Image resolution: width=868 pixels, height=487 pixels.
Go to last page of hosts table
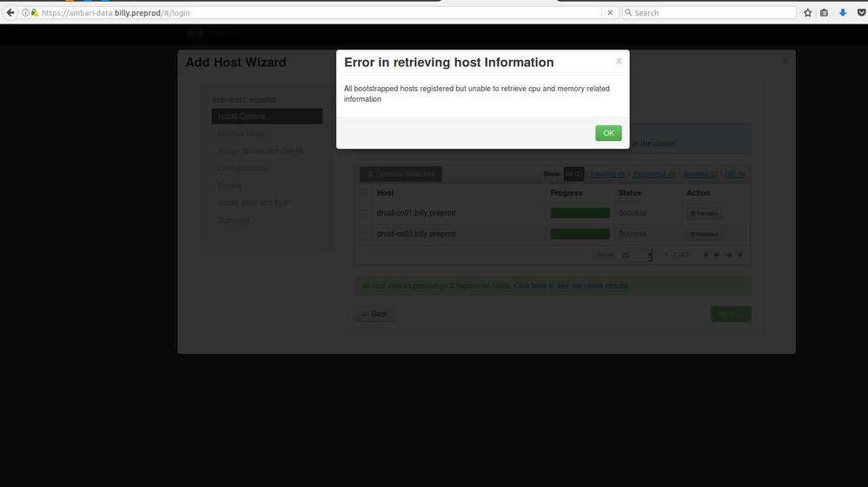pos(740,255)
